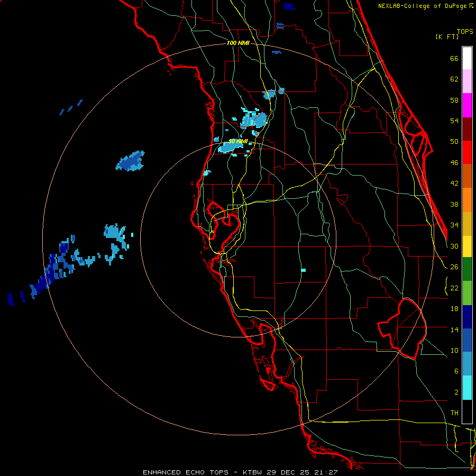Select the "38" scale label
The image size is (476, 476).
[x=454, y=204]
